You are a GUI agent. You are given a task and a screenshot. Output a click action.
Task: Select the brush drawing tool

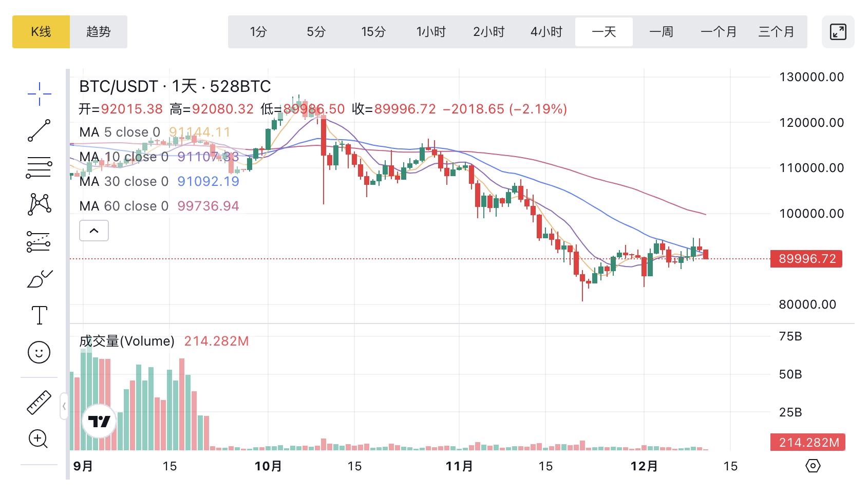[39, 279]
